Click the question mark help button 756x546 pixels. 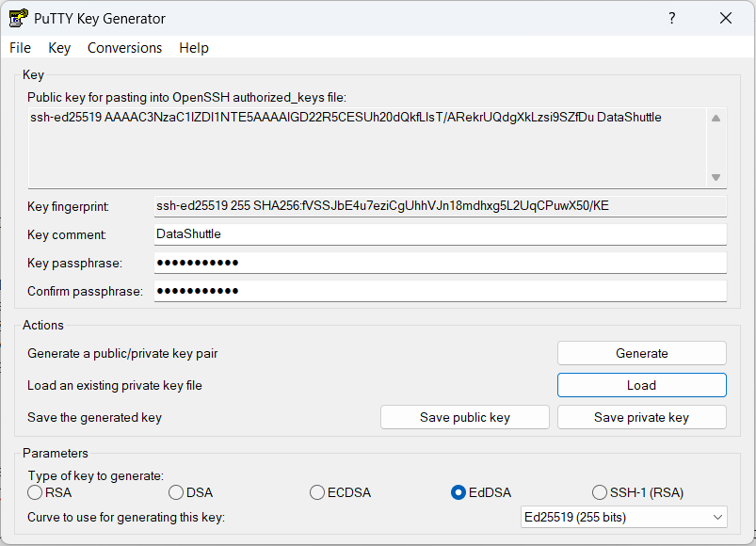[x=672, y=18]
